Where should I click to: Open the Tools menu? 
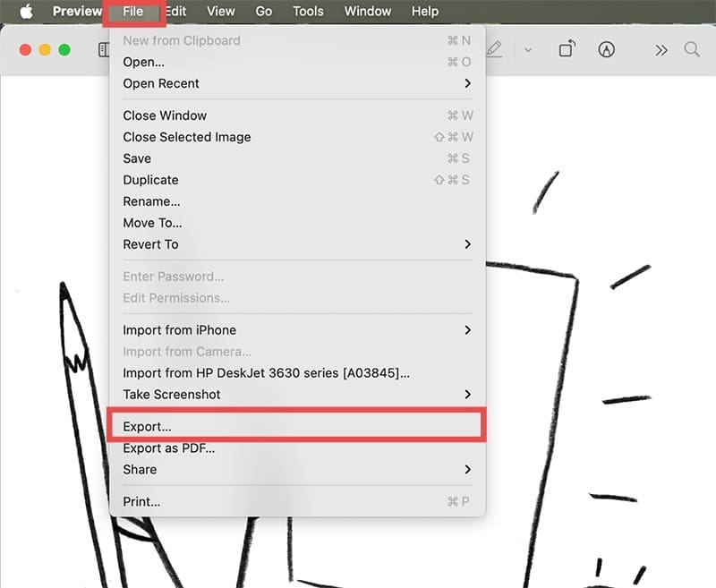click(308, 11)
